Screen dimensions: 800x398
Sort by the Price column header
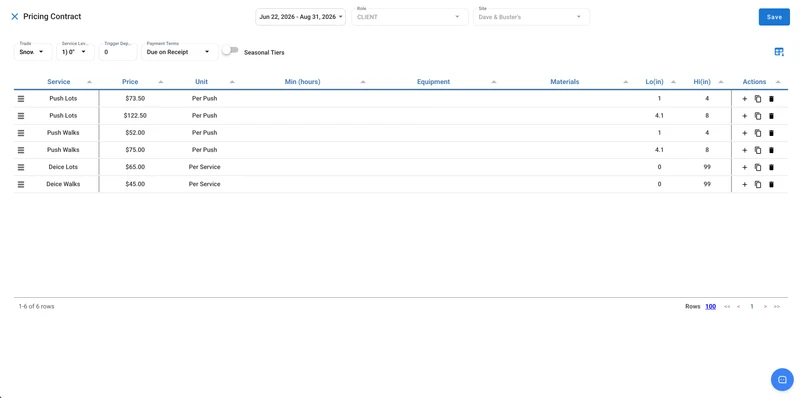coord(130,82)
